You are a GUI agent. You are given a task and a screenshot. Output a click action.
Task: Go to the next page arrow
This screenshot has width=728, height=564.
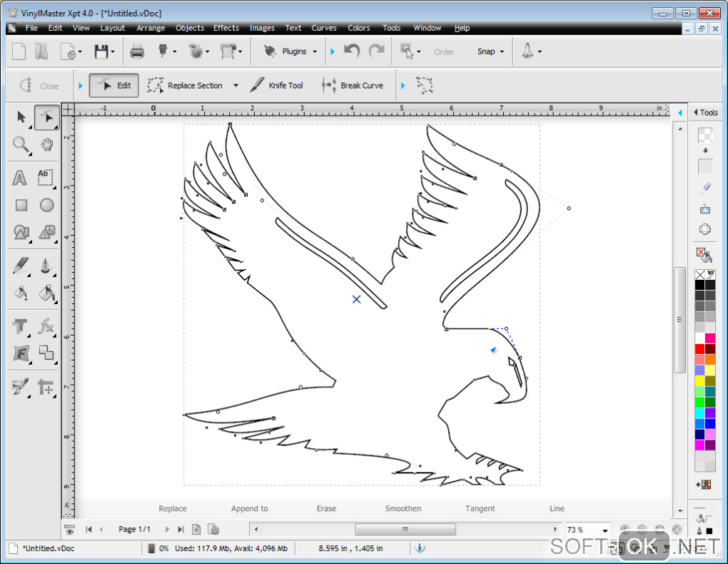(167, 529)
